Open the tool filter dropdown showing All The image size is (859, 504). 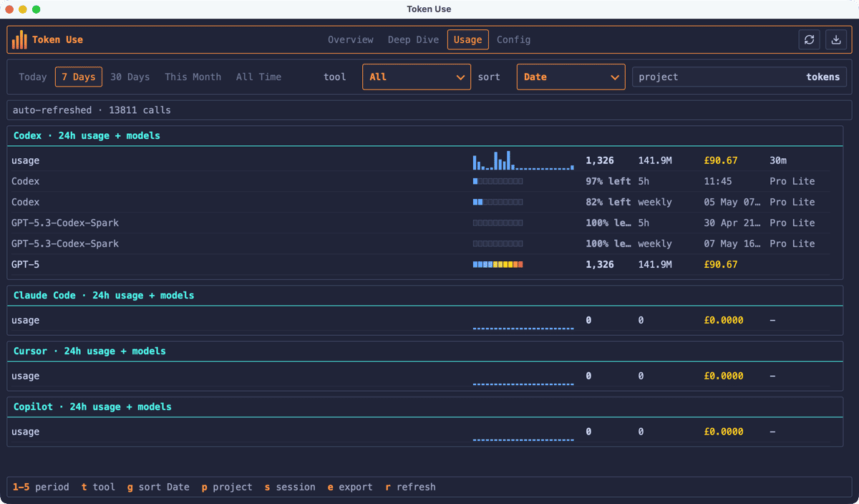(x=417, y=77)
